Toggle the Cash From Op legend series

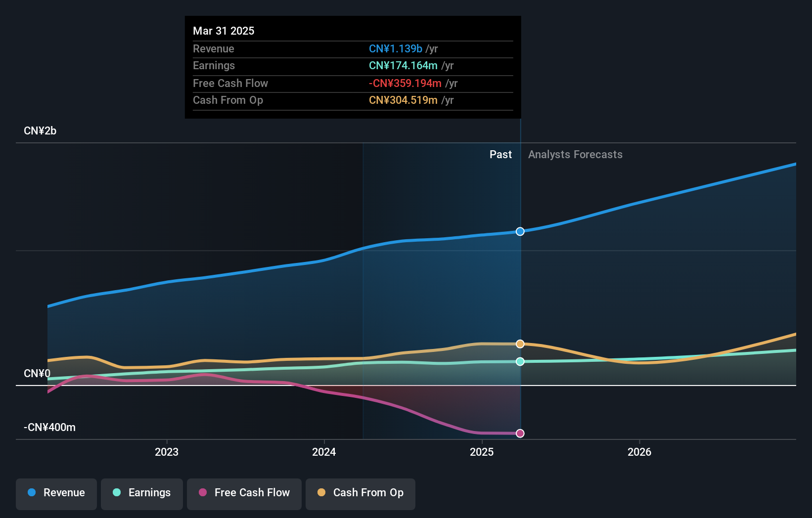click(x=361, y=494)
